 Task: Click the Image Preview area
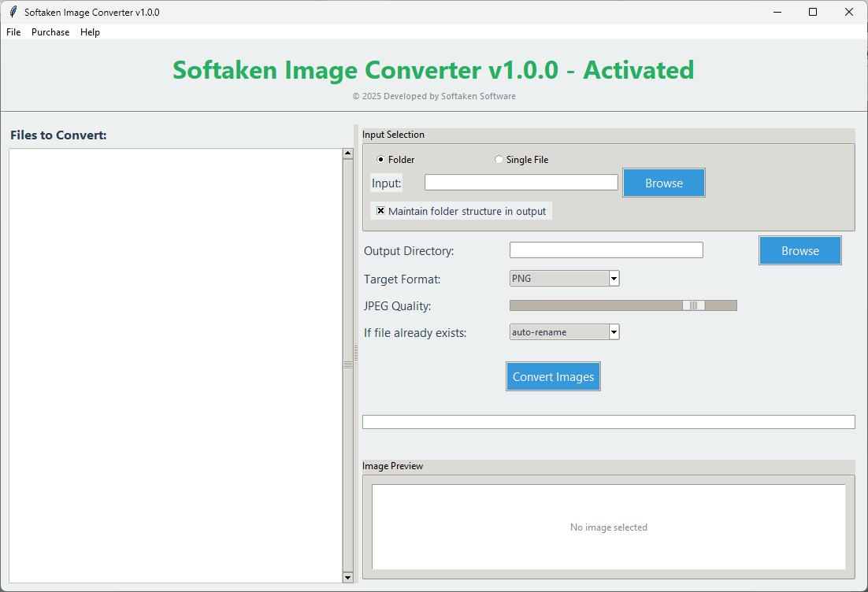tap(608, 527)
